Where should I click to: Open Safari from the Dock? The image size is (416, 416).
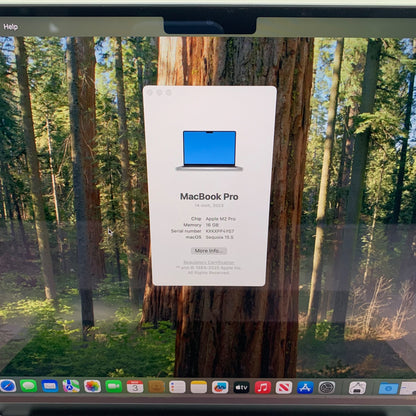point(8,386)
